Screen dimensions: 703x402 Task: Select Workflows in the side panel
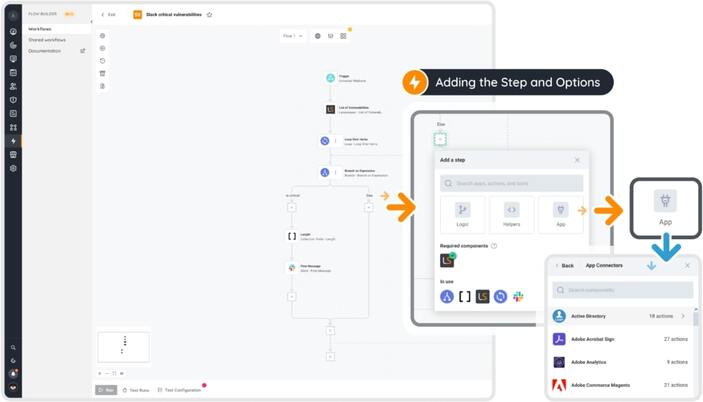click(40, 29)
